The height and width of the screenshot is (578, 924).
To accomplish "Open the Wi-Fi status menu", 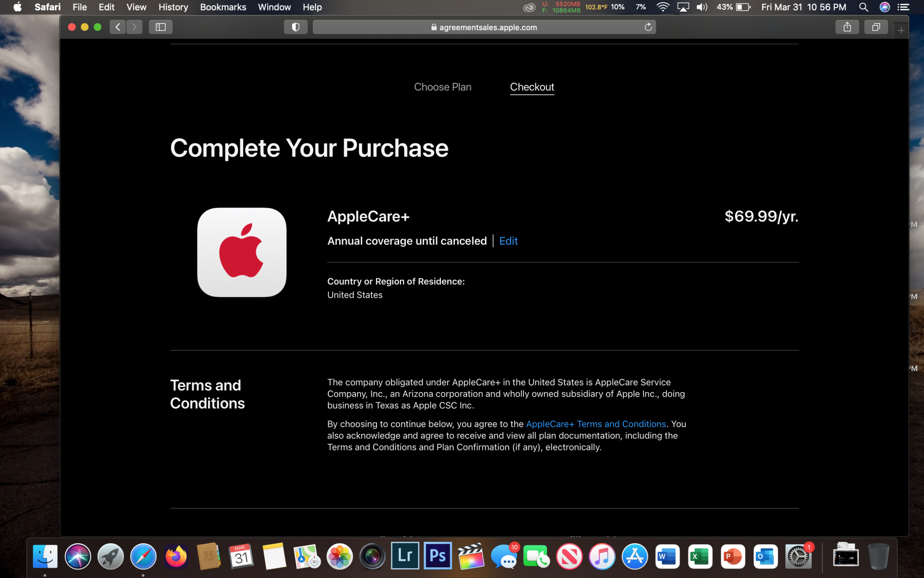I will [x=663, y=7].
